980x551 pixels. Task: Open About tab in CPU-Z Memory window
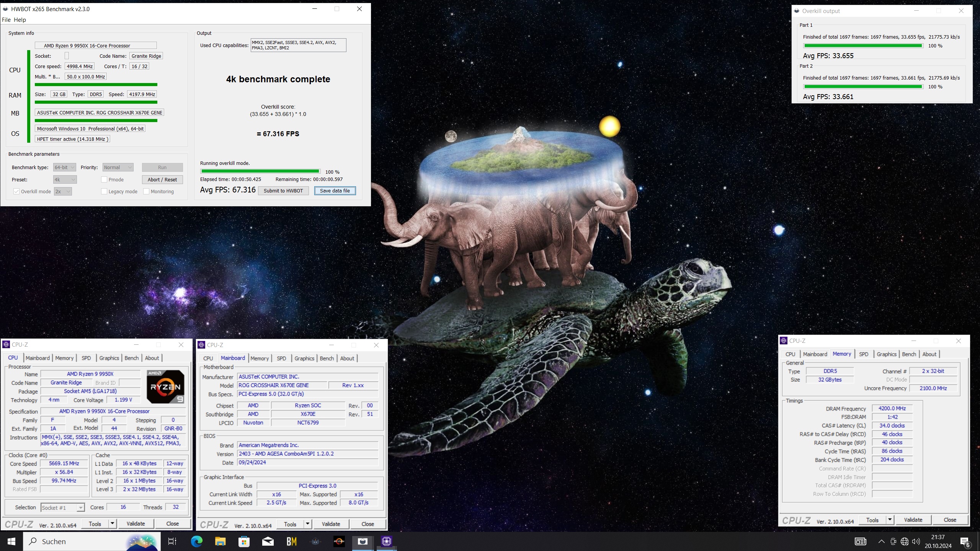929,354
